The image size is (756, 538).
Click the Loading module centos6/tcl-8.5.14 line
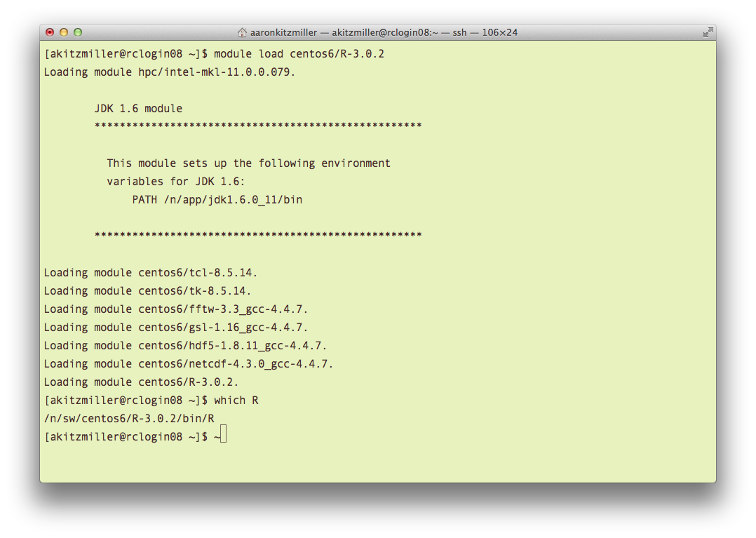coord(150,273)
